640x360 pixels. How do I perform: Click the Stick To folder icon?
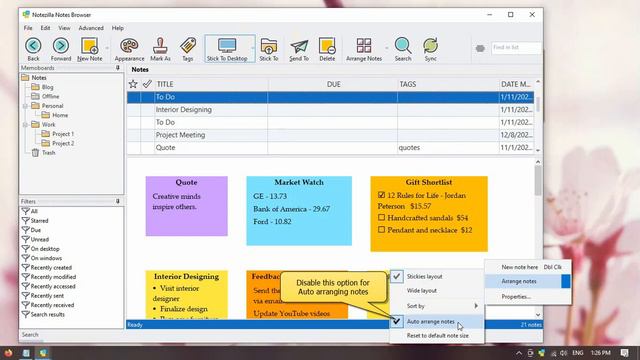tap(269, 46)
